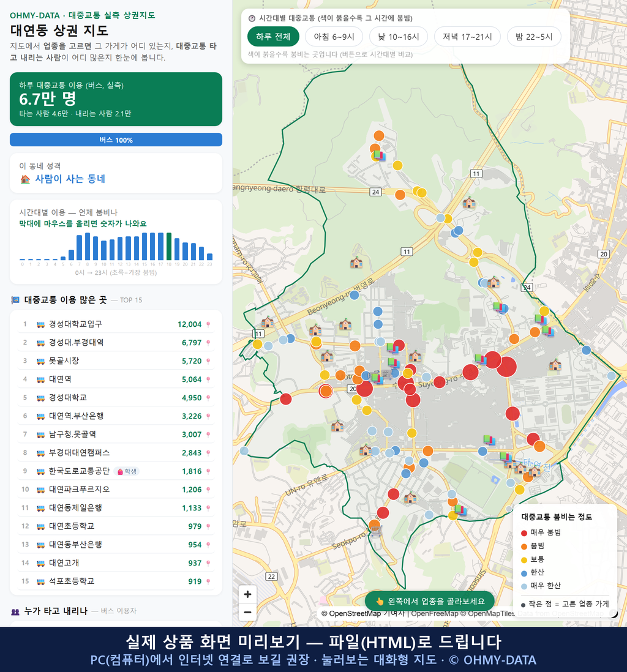The image size is (627, 672).
Task: Click the green 하루 대중교통 이용 6.7만 명 card
Action: (116, 99)
